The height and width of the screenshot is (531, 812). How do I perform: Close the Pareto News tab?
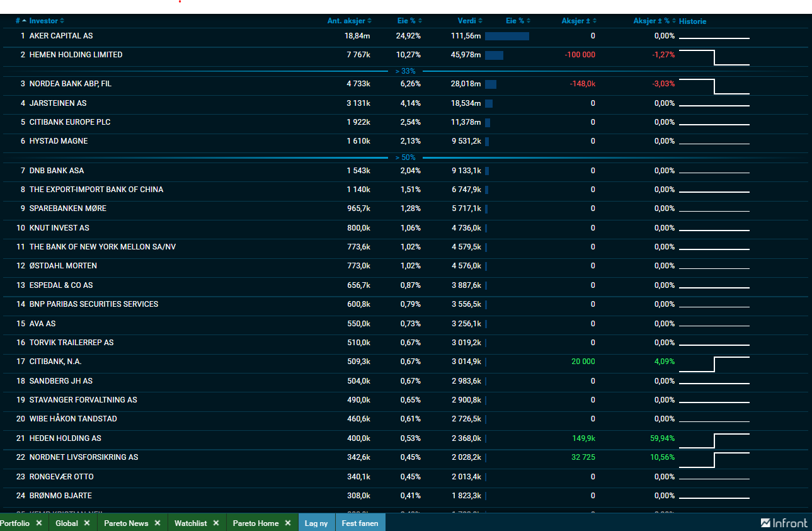pos(157,523)
